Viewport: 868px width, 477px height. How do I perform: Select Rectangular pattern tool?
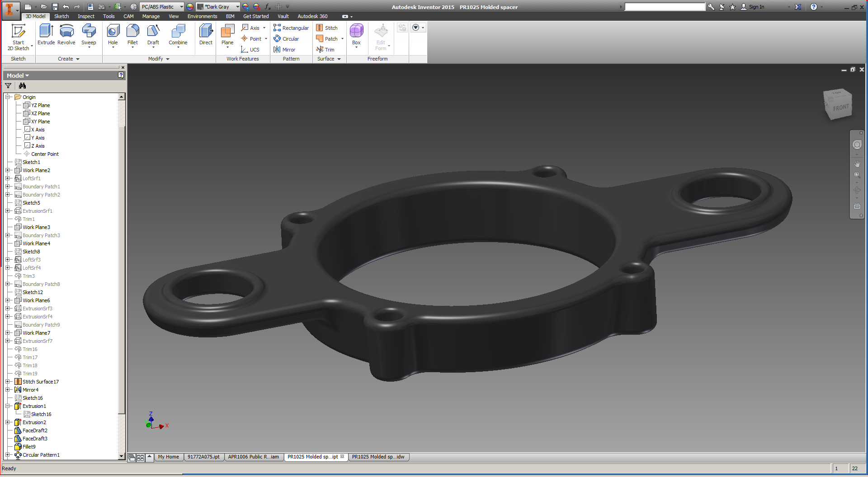click(291, 28)
